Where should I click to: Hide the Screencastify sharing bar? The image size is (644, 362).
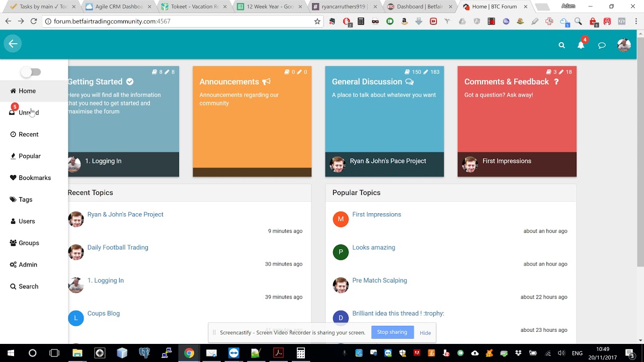click(425, 333)
